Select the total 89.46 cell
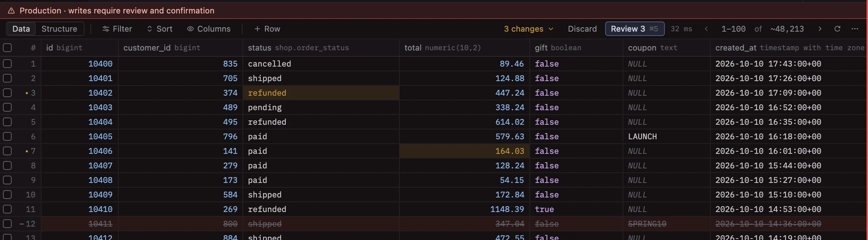868x240 pixels. click(465, 64)
